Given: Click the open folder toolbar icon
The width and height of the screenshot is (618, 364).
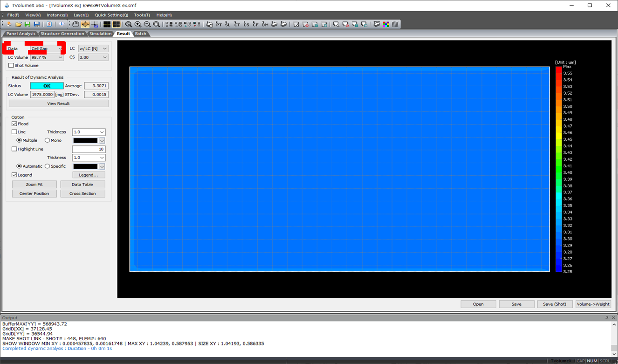Looking at the screenshot, I should click(x=18, y=24).
